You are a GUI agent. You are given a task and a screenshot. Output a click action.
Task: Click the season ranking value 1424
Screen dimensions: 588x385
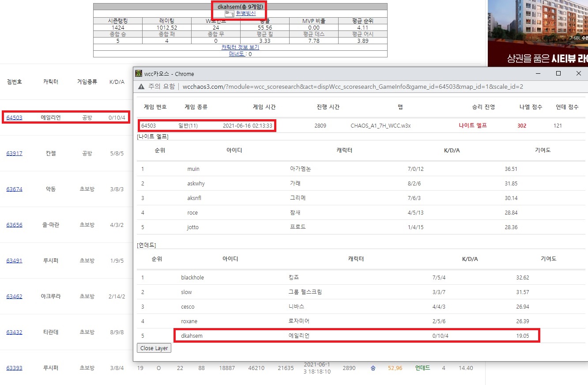tap(118, 27)
